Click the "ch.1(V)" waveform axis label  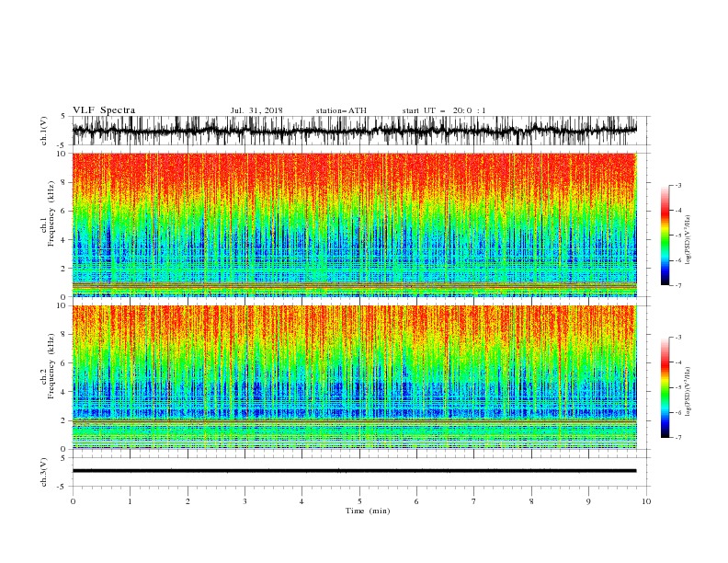(x=44, y=131)
